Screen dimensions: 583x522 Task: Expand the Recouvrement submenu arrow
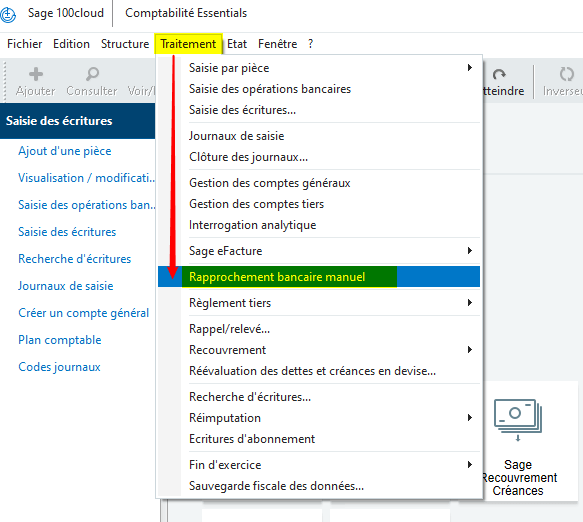[470, 349]
